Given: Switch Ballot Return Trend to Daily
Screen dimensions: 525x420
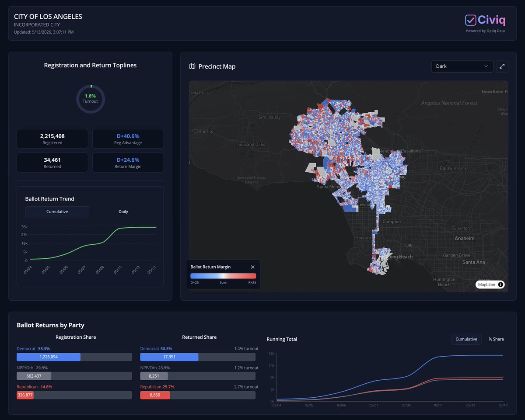Looking at the screenshot, I should coord(123,212).
